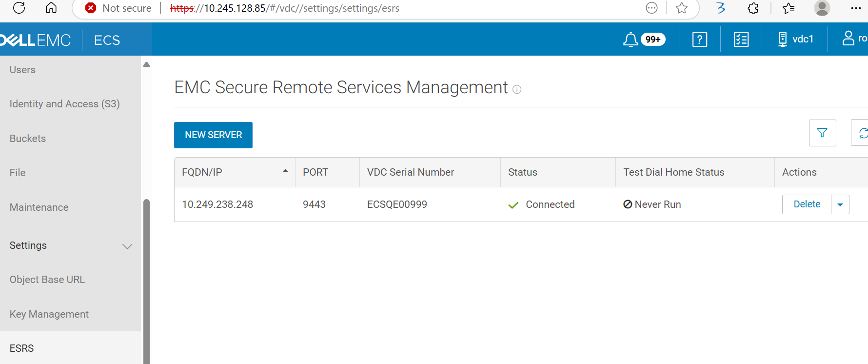Open the vdc1 selector in header
868x364 pixels.
[796, 39]
